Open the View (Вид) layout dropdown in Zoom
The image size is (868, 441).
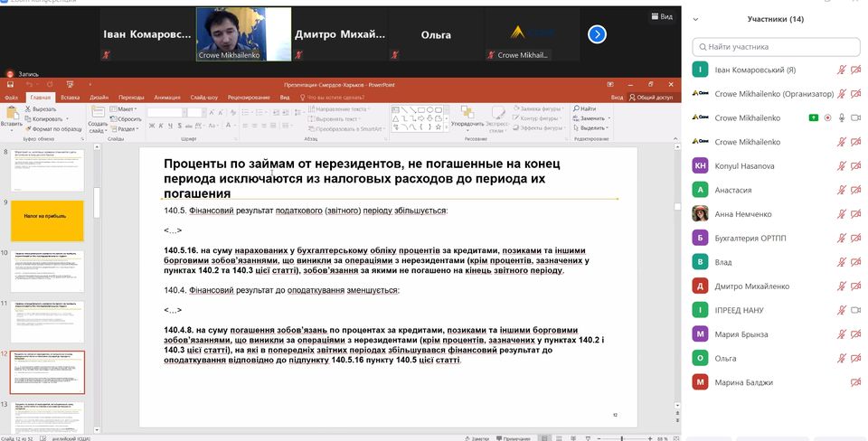tap(662, 16)
